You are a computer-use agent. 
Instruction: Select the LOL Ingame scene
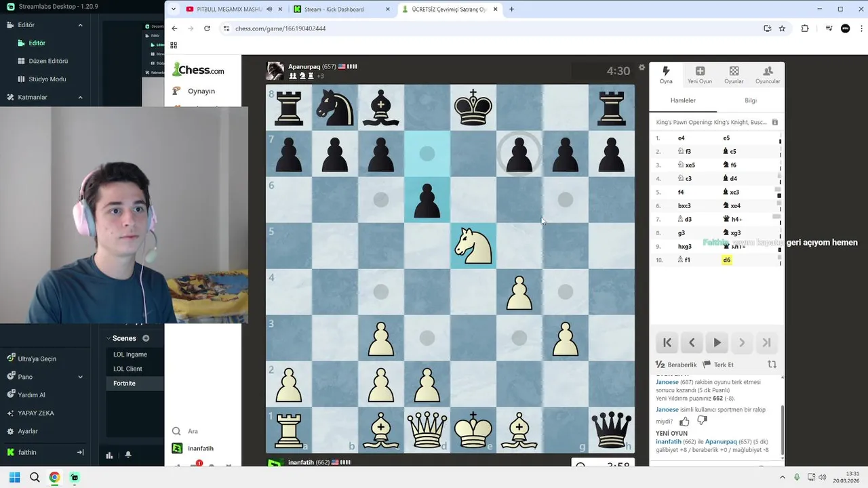coord(130,354)
